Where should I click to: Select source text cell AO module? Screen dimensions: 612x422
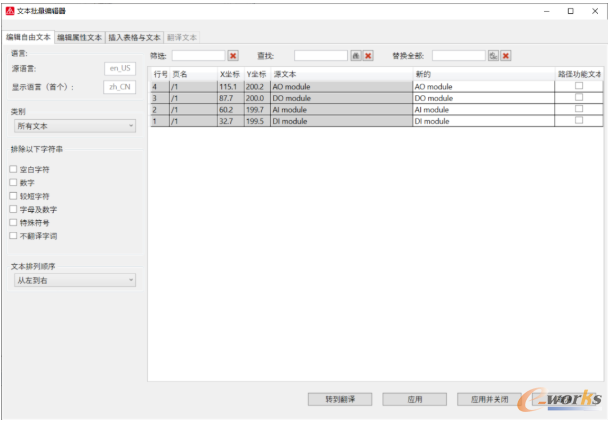342,86
